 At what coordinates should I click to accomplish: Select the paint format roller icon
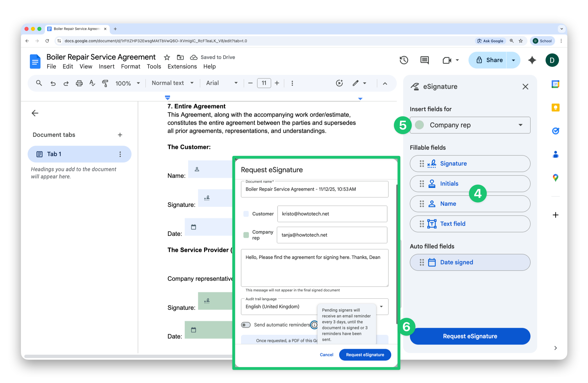[x=105, y=83]
